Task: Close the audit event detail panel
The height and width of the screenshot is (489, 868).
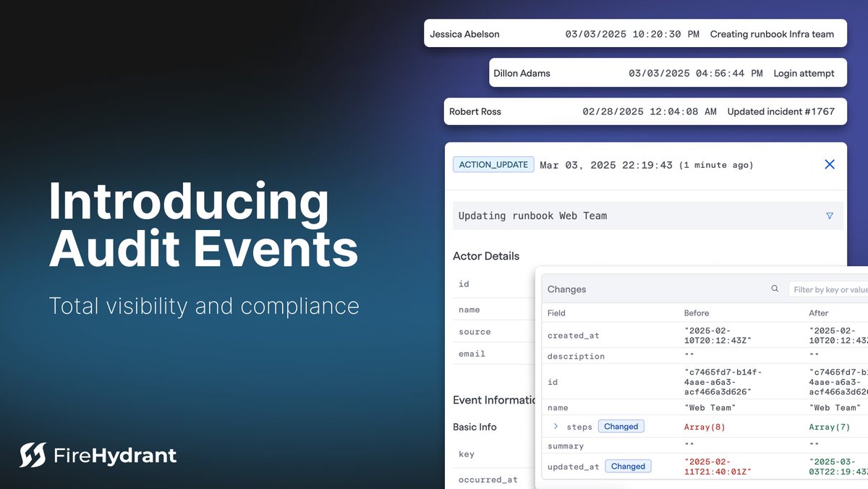Action: coord(830,164)
